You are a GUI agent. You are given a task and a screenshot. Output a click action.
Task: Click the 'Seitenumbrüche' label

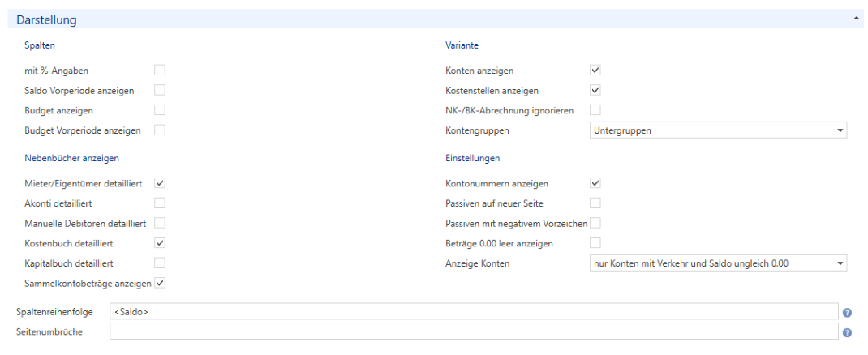(x=49, y=332)
